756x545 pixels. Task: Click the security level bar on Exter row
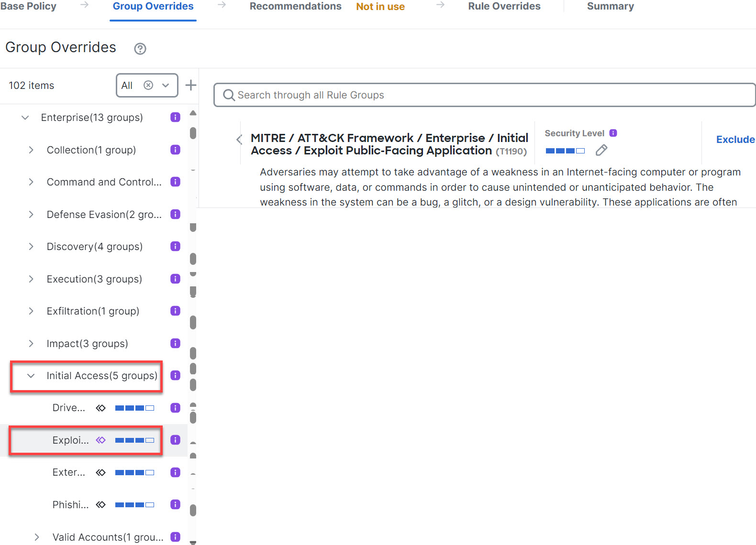(134, 473)
